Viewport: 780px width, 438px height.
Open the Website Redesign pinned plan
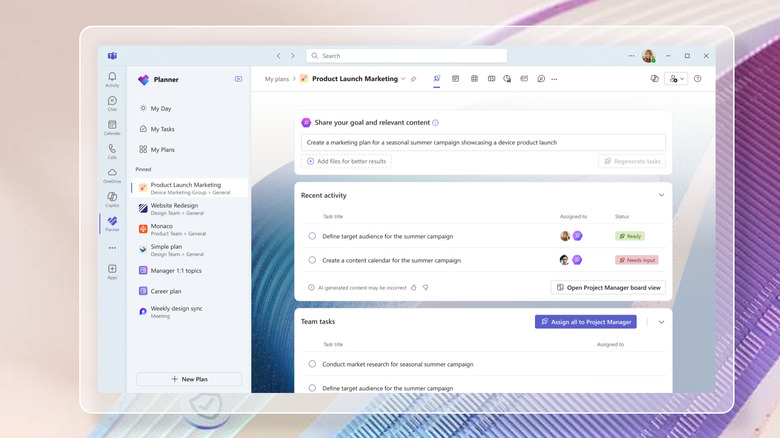pos(178,207)
